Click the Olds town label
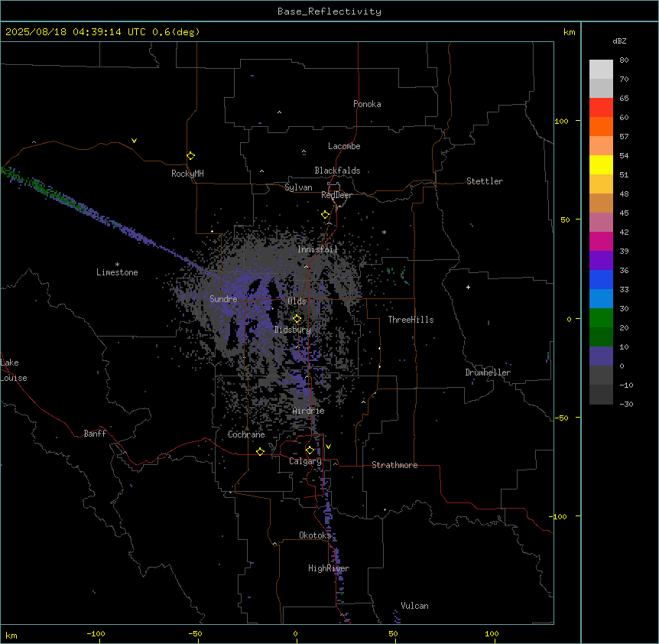Screen dimensions: 659x644 tap(297, 301)
